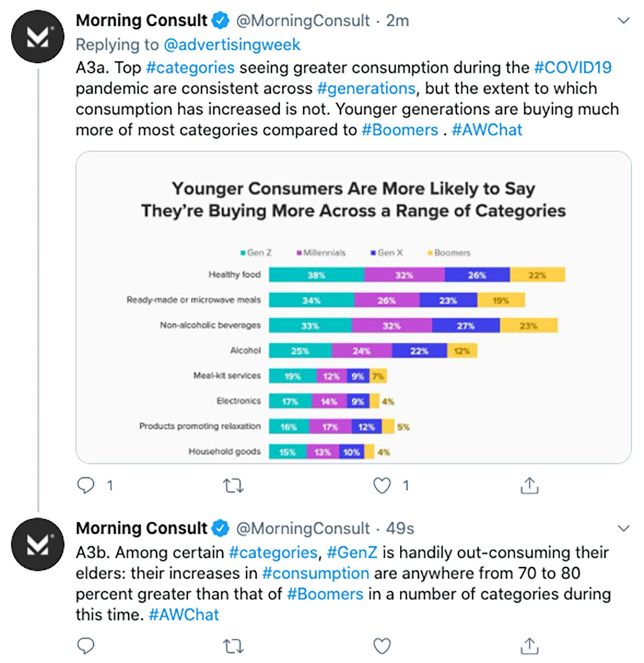The image size is (644, 663).
Task: Open the @advertisingweek mention link
Action: [x=232, y=45]
